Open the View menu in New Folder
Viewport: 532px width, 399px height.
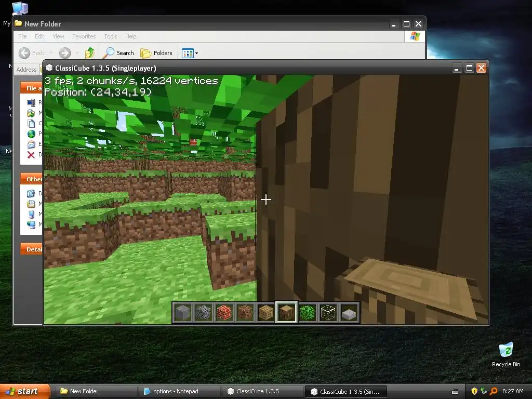point(58,36)
